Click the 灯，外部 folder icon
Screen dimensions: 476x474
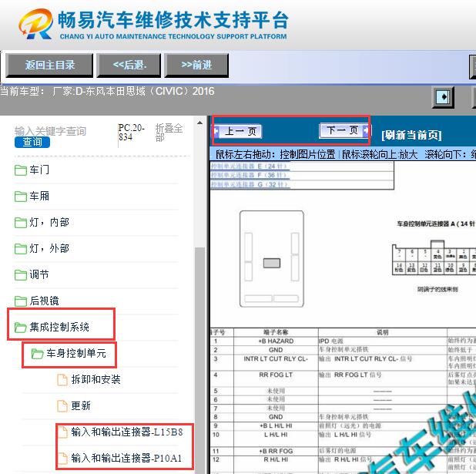[x=21, y=249]
